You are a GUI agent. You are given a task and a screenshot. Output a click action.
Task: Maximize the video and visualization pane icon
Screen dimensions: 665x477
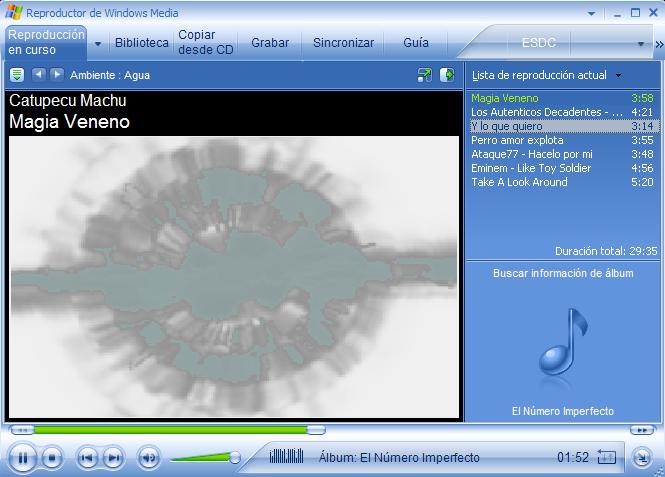click(447, 75)
